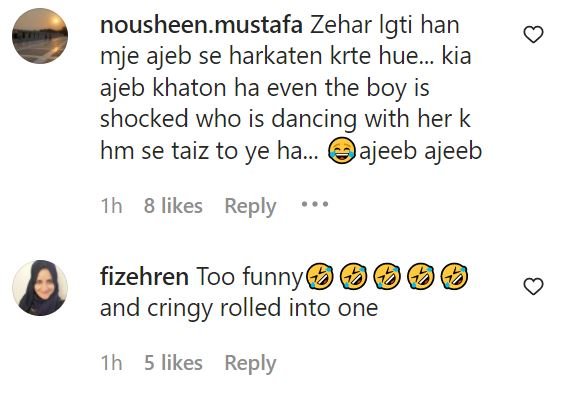Reply to nousheen.mustafa's comment

click(250, 206)
